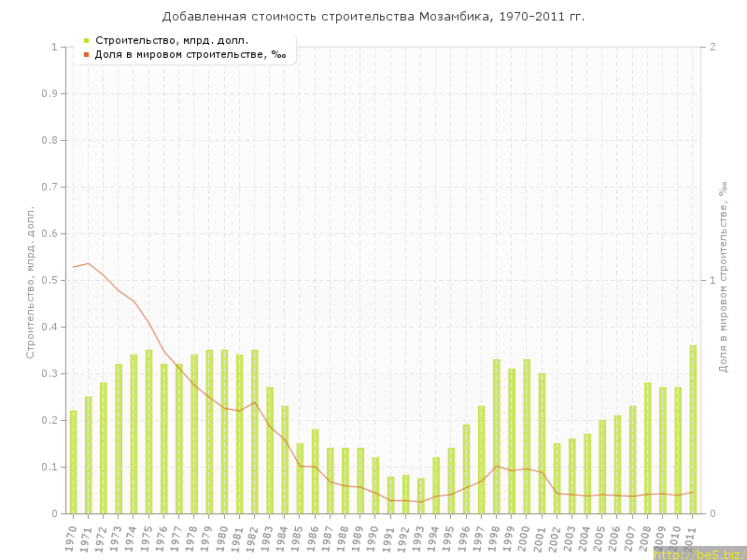Click the green Строительство legend marker

coord(86,40)
